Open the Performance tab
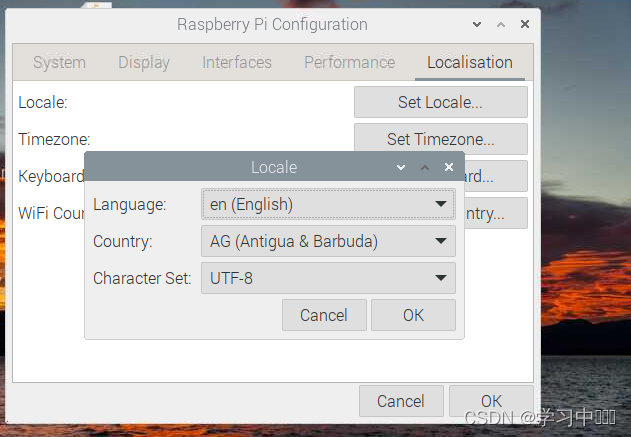631x437 pixels. pos(349,62)
